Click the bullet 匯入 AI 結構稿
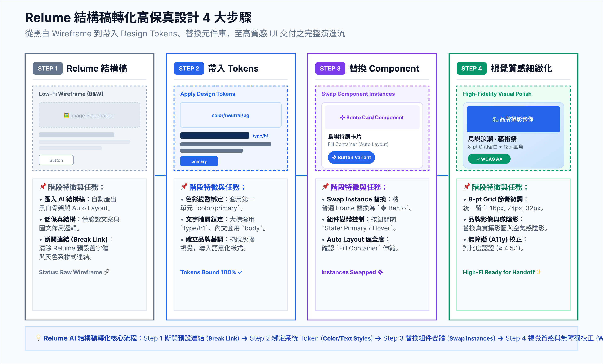The image size is (603, 364). [x=64, y=199]
